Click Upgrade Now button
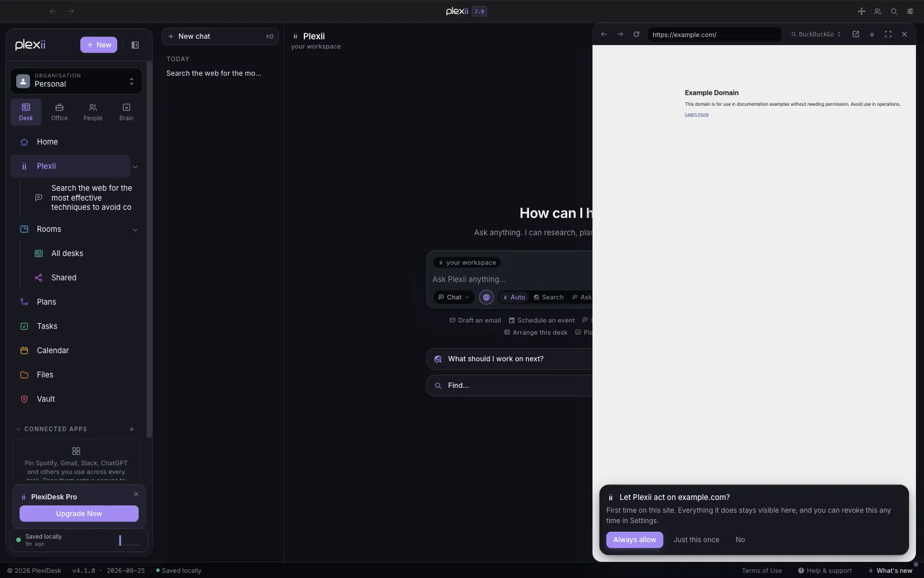The image size is (924, 578). click(79, 514)
